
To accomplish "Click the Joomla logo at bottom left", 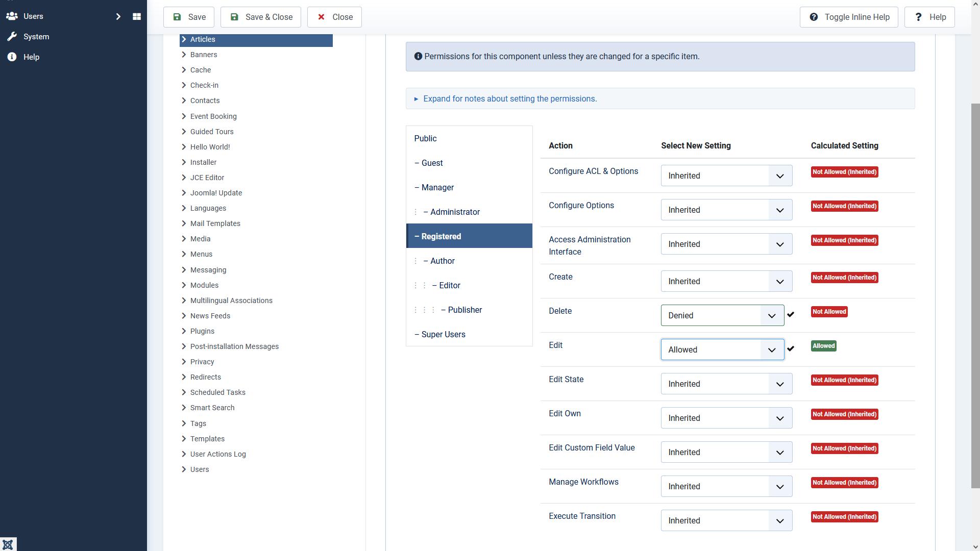I will 8,544.
